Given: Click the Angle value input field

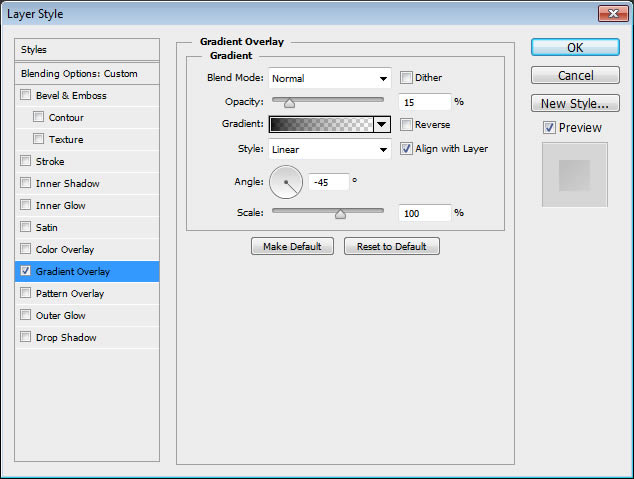Looking at the screenshot, I should pyautogui.click(x=328, y=182).
